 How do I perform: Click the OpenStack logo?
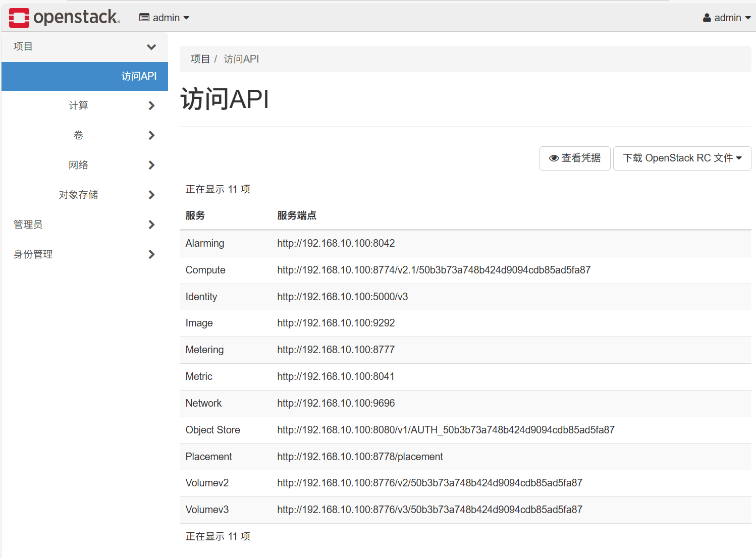[x=64, y=17]
